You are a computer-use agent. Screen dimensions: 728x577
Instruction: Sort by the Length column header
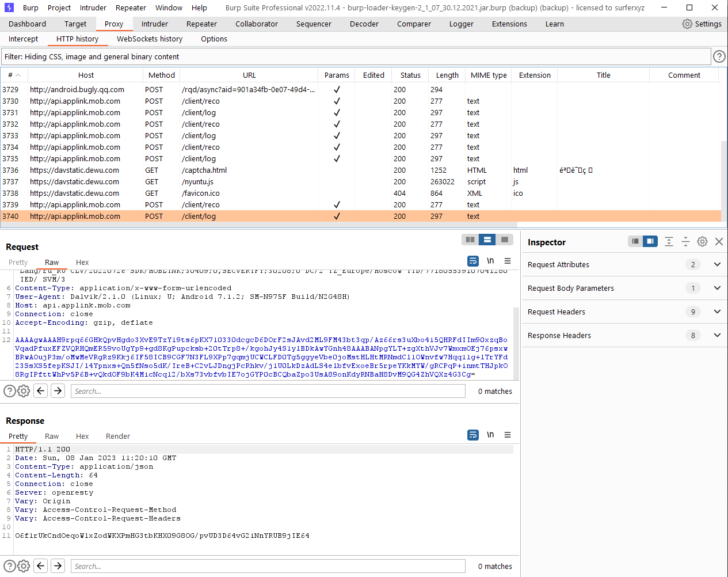point(447,75)
